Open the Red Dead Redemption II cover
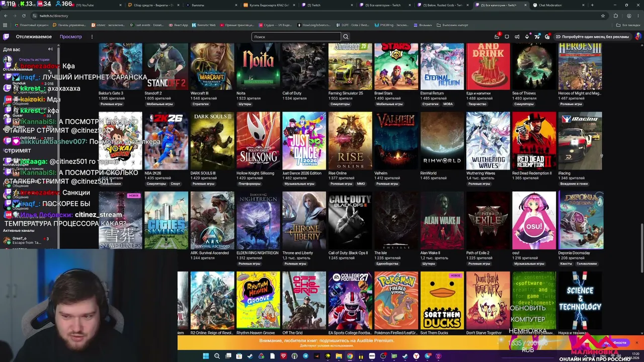The image size is (644, 362). (x=534, y=141)
